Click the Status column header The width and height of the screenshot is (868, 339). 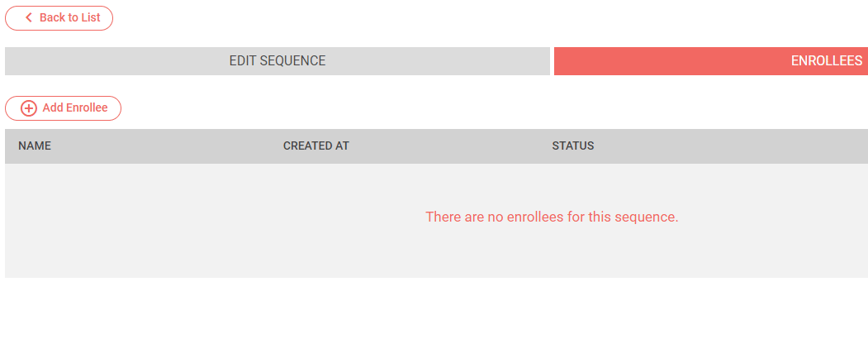(573, 146)
